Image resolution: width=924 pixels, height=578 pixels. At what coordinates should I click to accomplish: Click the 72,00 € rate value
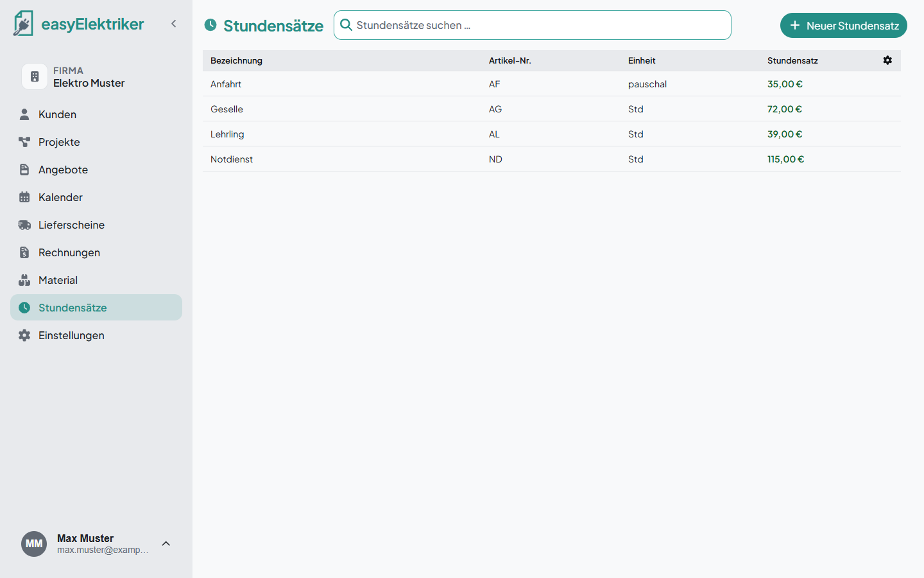[785, 109]
